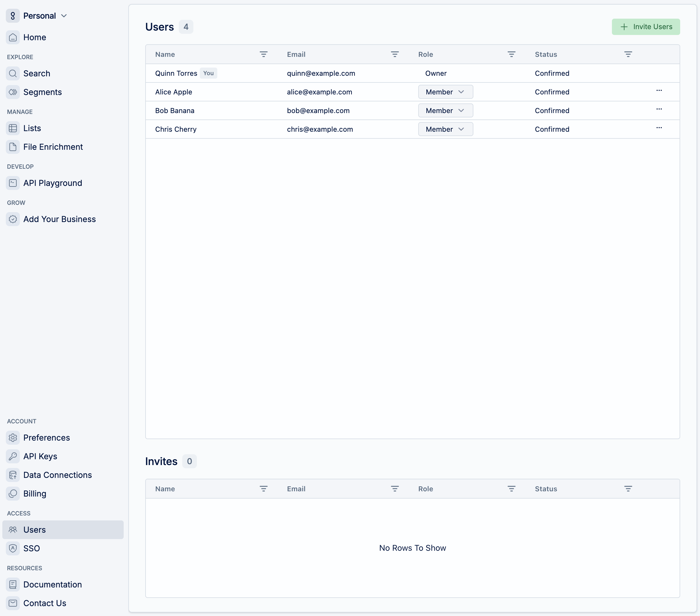Open the three-dot menu for Alice Apple

tap(659, 91)
